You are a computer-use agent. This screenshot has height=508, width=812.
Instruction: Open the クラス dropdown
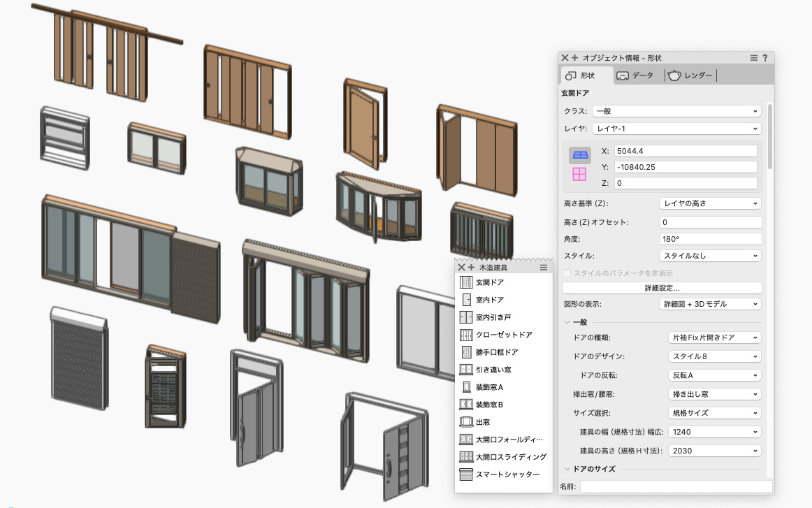pyautogui.click(x=677, y=111)
